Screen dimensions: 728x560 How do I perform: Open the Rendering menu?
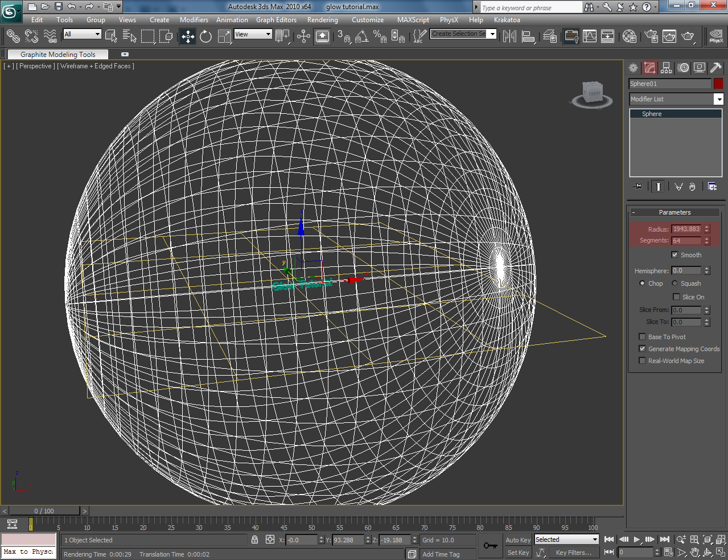tap(322, 20)
